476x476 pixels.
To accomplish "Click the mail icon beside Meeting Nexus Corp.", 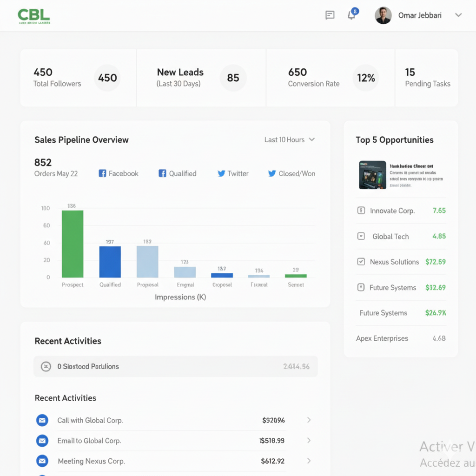I will [42, 461].
